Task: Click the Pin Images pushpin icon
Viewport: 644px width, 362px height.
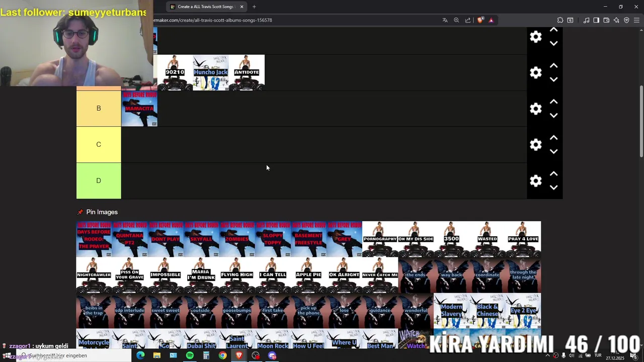Action: click(80, 212)
